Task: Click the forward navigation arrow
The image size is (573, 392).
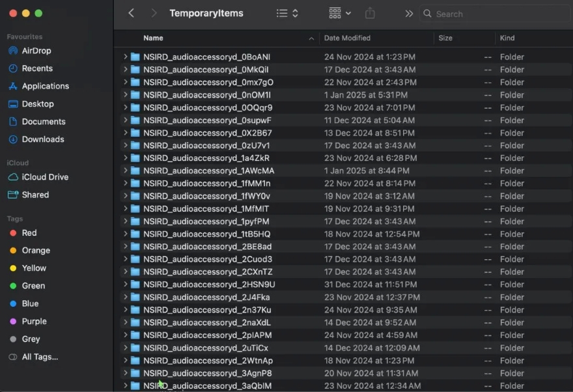Action: (x=154, y=13)
